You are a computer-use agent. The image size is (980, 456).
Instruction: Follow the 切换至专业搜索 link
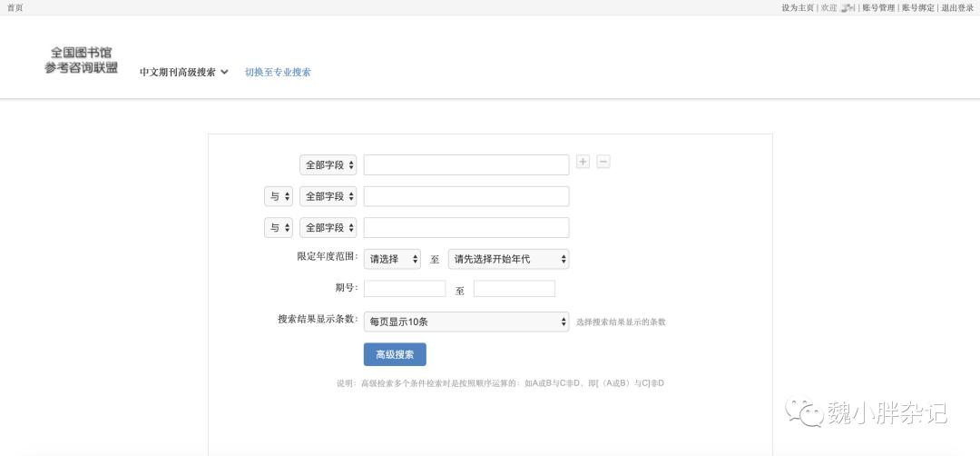(x=278, y=72)
